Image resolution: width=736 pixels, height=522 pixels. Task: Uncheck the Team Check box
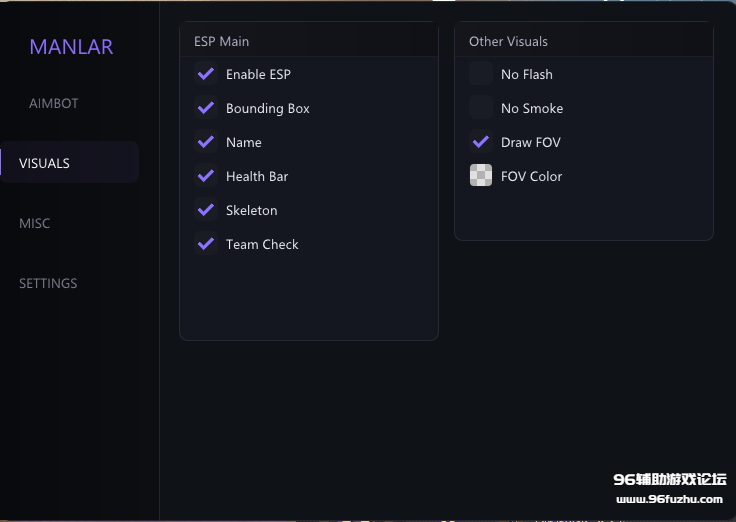click(x=206, y=244)
